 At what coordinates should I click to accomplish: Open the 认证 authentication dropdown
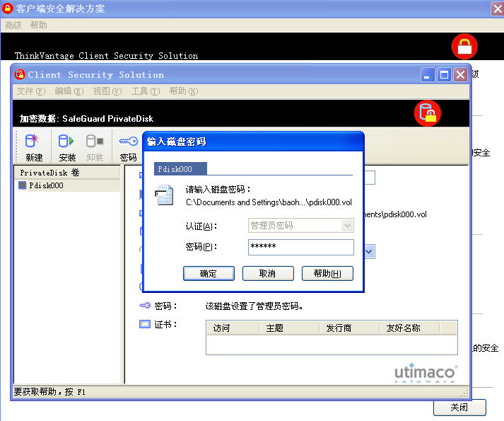348,225
